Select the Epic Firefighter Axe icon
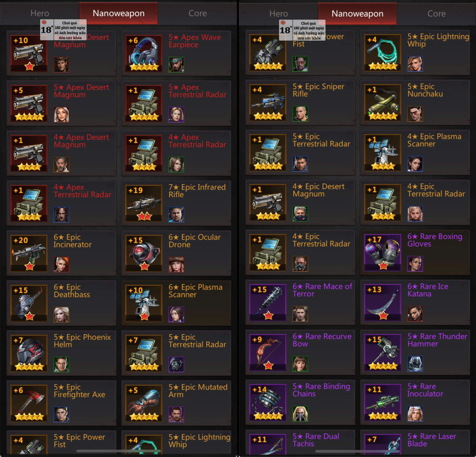 (29, 403)
